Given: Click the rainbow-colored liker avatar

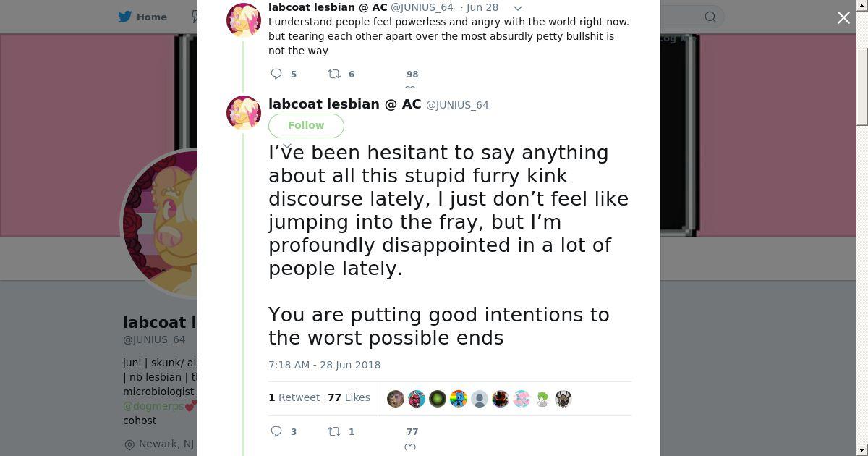Looking at the screenshot, I should tap(459, 399).
